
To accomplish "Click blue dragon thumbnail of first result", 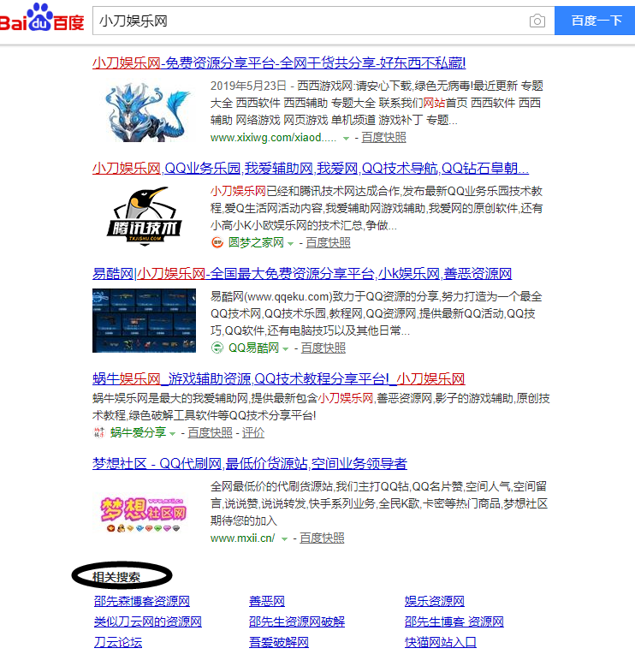I will [146, 112].
